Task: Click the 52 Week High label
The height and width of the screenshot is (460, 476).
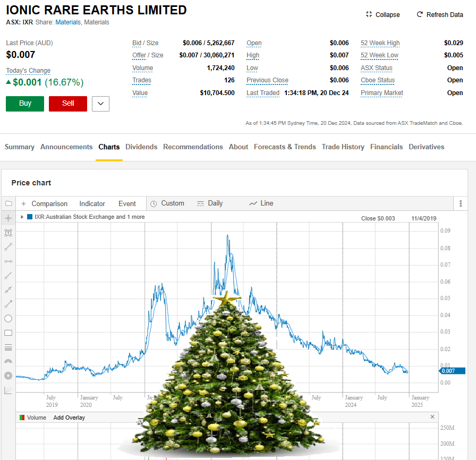Action: (380, 43)
